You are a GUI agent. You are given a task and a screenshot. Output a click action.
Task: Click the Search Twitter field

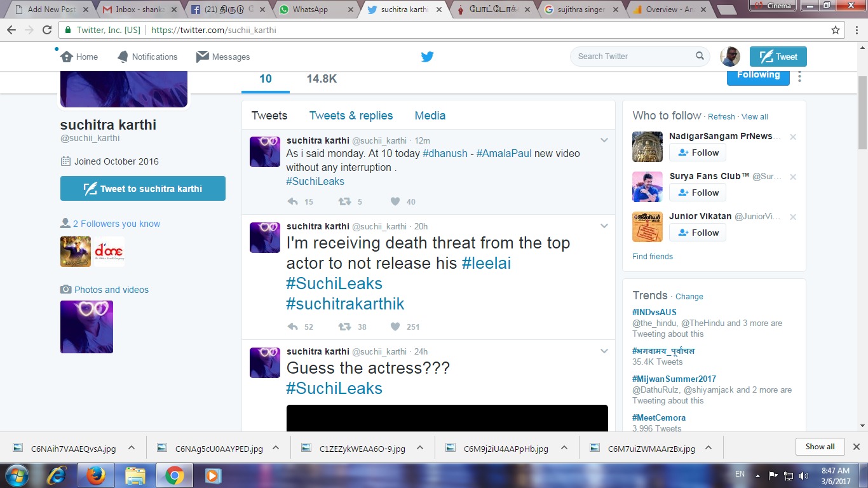pos(634,57)
